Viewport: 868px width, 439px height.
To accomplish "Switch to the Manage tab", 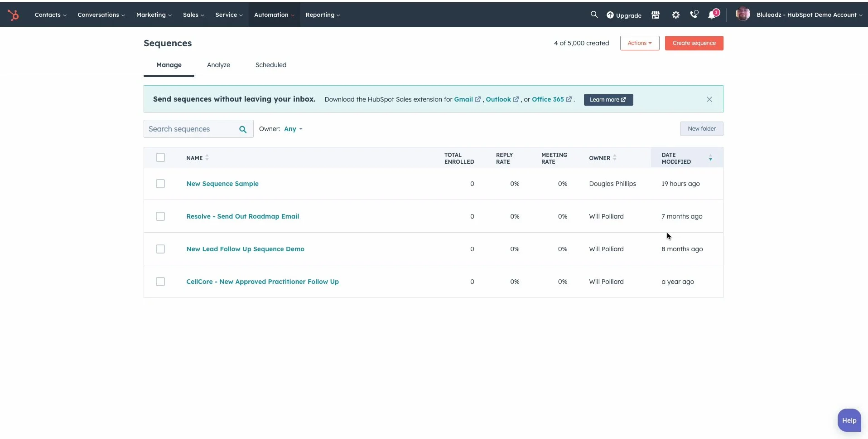I will point(169,65).
